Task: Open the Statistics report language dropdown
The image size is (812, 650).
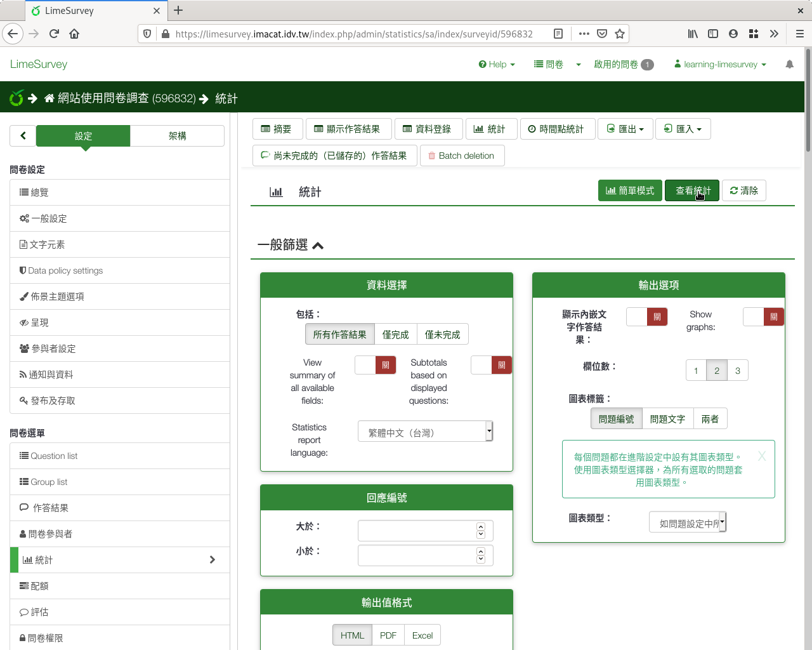Action: 425,432
